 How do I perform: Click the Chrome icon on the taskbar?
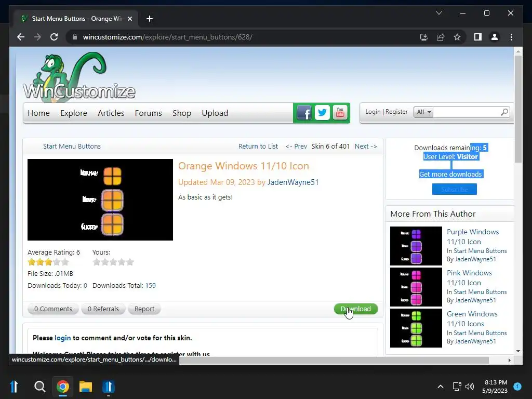pos(63,386)
